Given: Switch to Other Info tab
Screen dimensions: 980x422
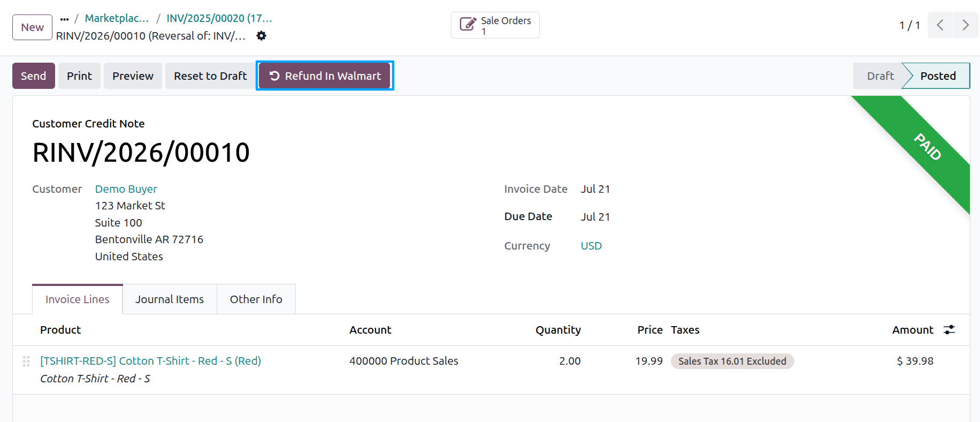Looking at the screenshot, I should tap(256, 299).
